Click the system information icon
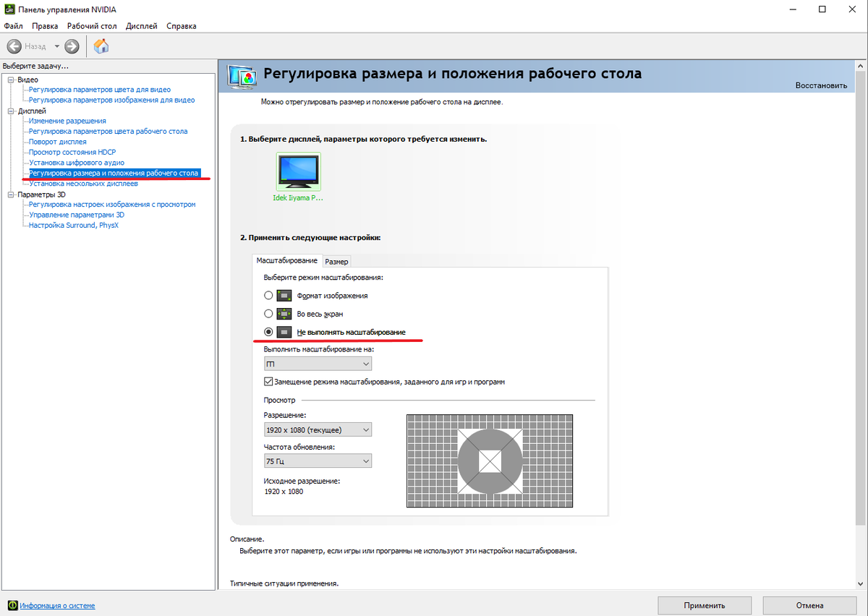 tap(12, 605)
